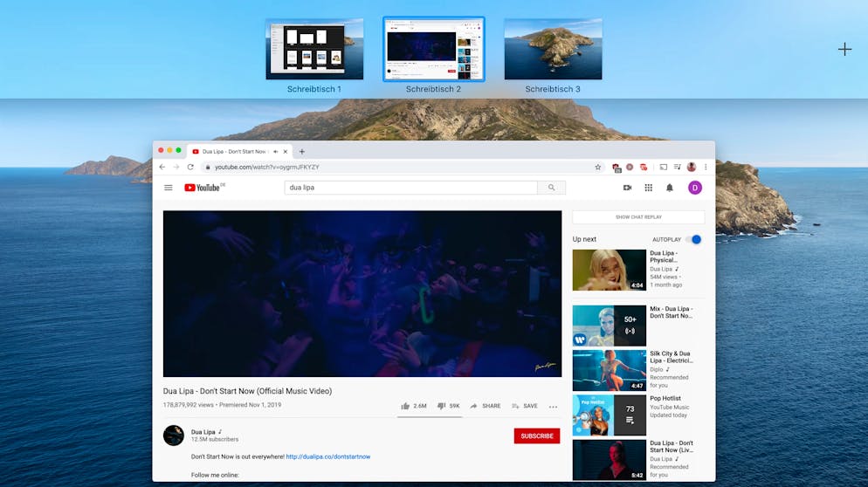The image size is (868, 487).
Task: Dislike the video with thumbs down
Action: click(x=441, y=406)
